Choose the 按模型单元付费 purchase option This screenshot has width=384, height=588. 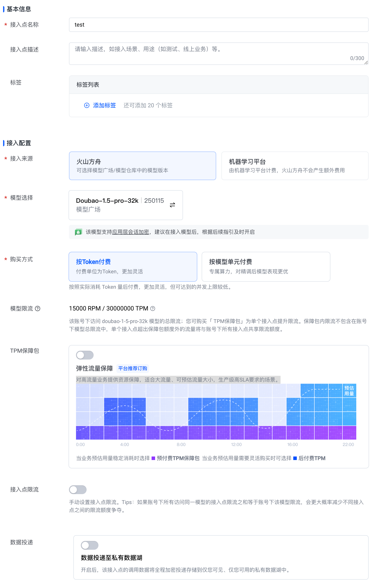[266, 267]
